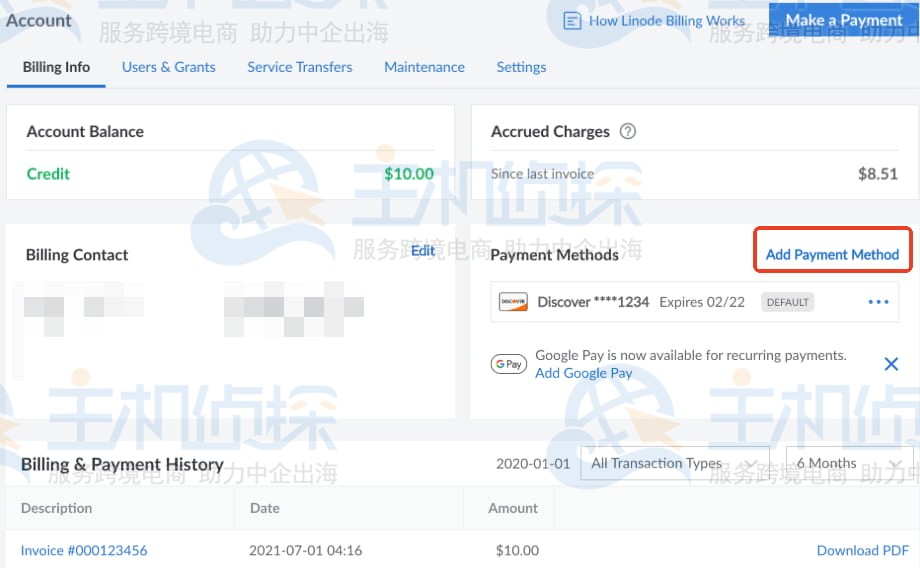Viewport: 920px width, 568px height.
Task: Open the Accrued Charges help tooltip icon
Action: (x=628, y=131)
